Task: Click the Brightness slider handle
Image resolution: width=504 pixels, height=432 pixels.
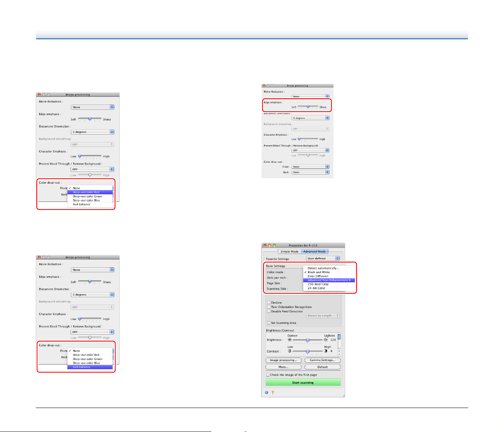Action: [308, 340]
